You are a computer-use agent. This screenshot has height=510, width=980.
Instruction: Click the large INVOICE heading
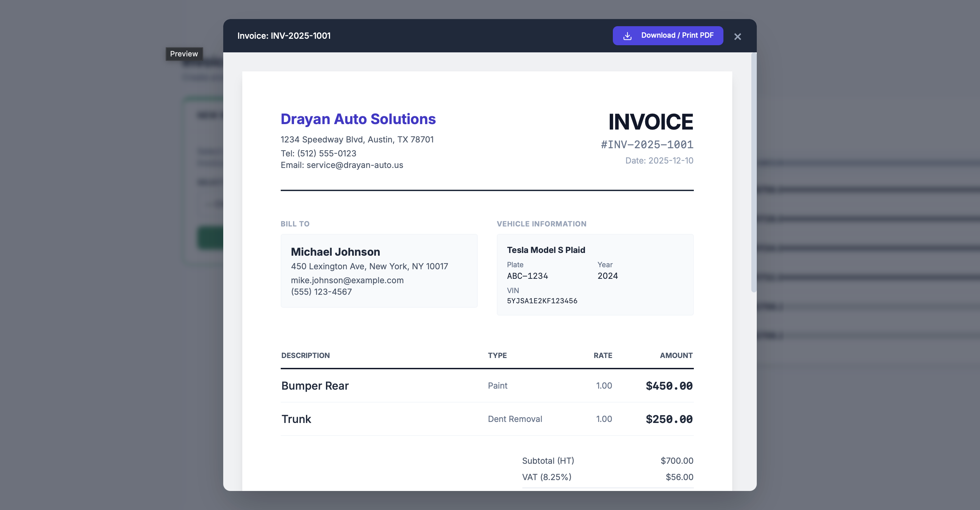coord(651,122)
